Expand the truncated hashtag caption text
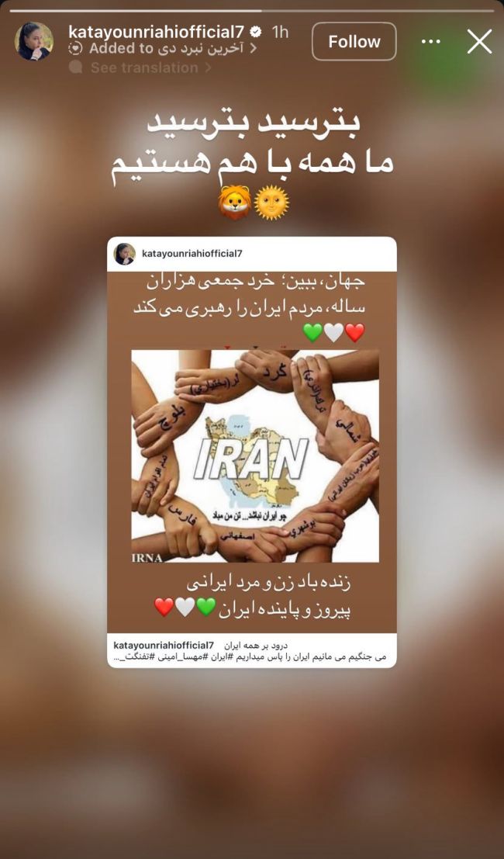This screenshot has width=504, height=859. [250, 656]
